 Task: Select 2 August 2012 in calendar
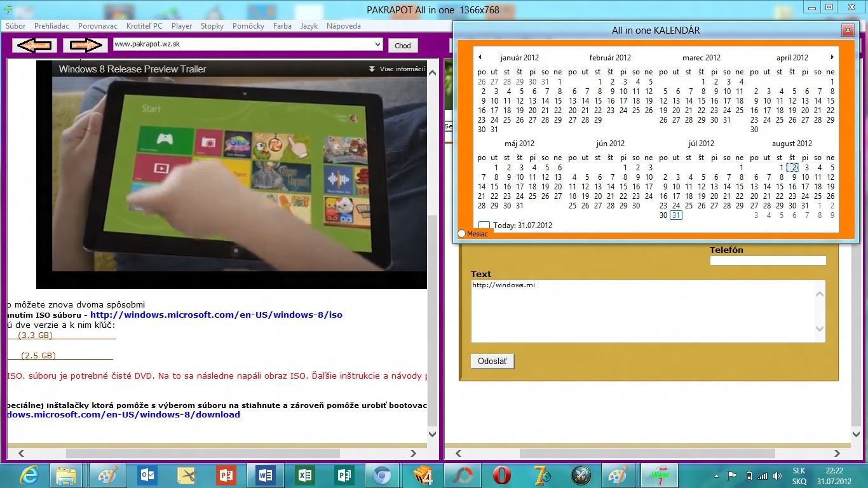[792, 168]
